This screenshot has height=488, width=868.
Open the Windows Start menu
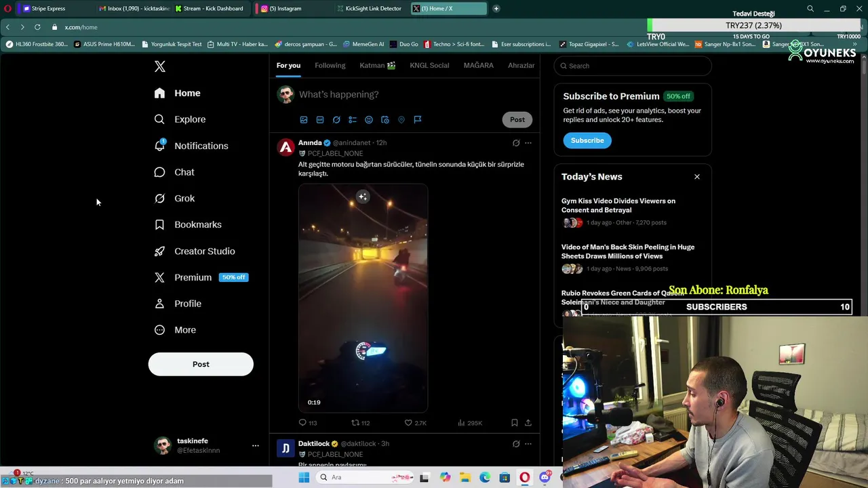tap(304, 478)
